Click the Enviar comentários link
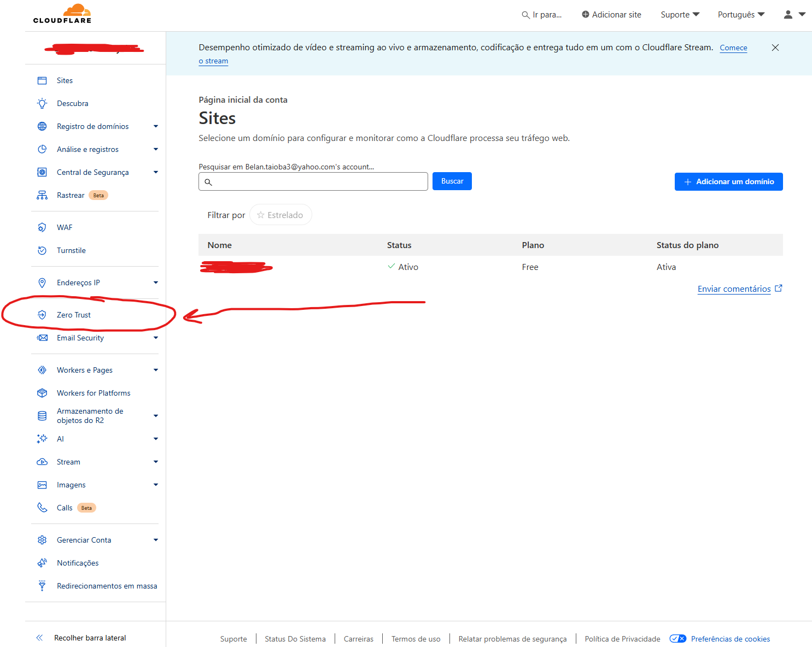Image resolution: width=812 pixels, height=647 pixels. coord(740,289)
